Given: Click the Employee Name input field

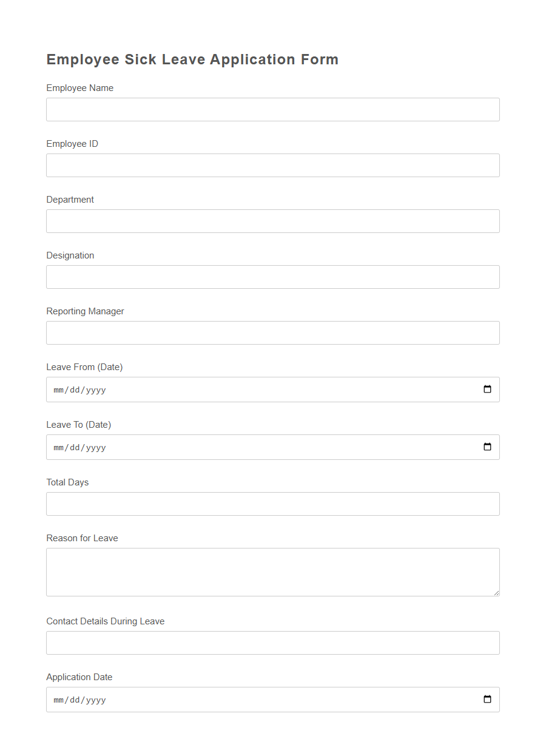Looking at the screenshot, I should (x=272, y=109).
